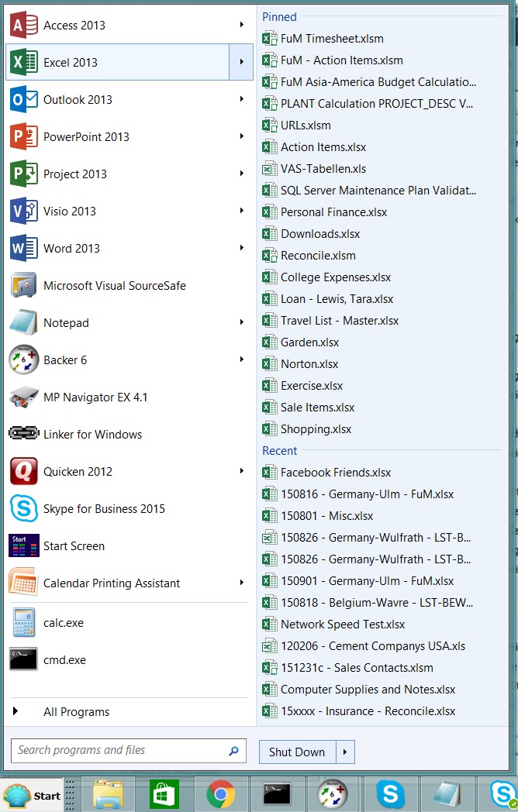Viewport: 518px width, 812px height.
Task: Open Shut Down options arrow
Action: [345, 752]
